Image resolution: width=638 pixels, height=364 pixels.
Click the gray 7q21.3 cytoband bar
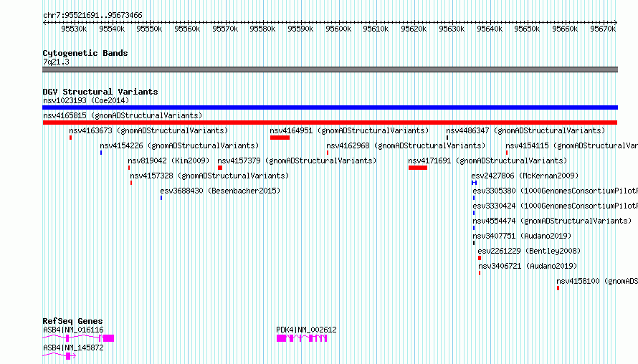pos(330,70)
